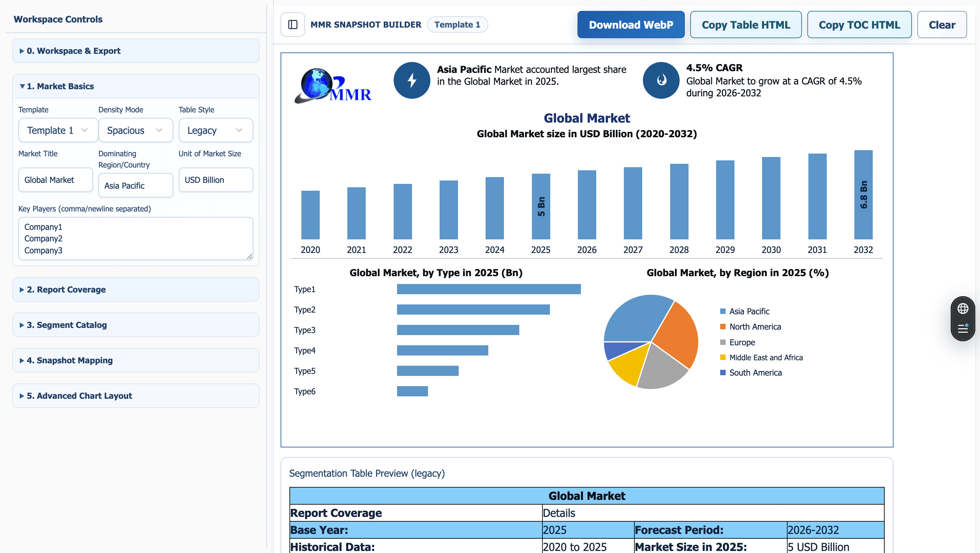Focus the Dominating Region/Country input
This screenshot has height=553, width=980.
(136, 186)
